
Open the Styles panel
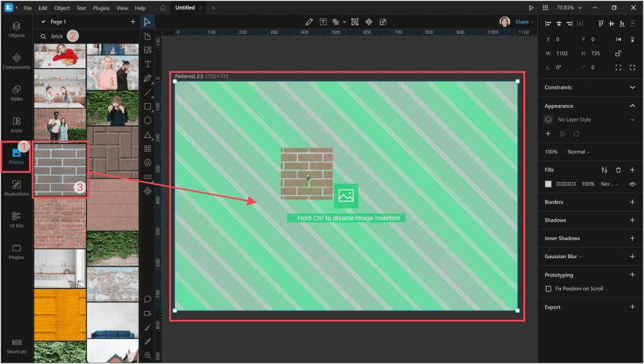point(16,93)
